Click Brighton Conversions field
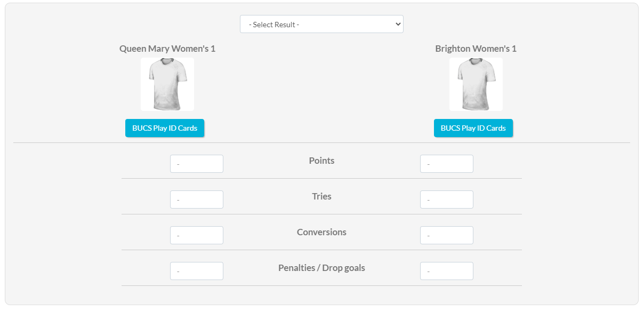The width and height of the screenshot is (644, 311). click(x=447, y=235)
